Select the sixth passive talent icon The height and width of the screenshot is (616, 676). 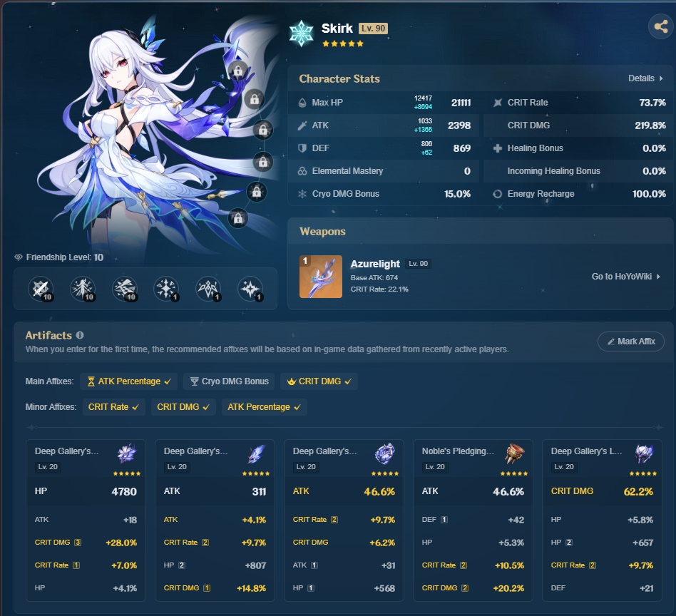pos(250,288)
